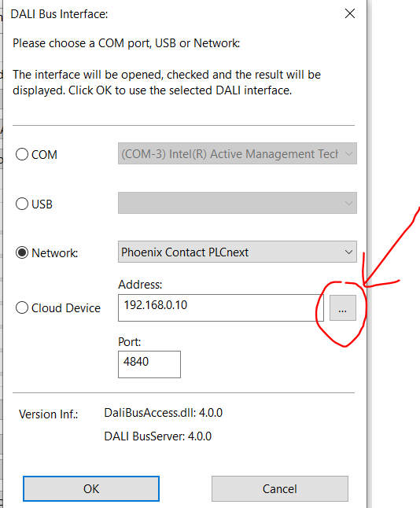Click the Cancel button

pyautogui.click(x=280, y=488)
